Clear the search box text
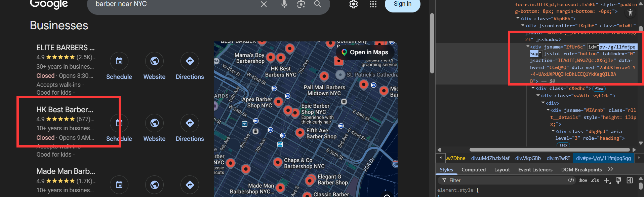This screenshot has height=197, width=644. 264,4
